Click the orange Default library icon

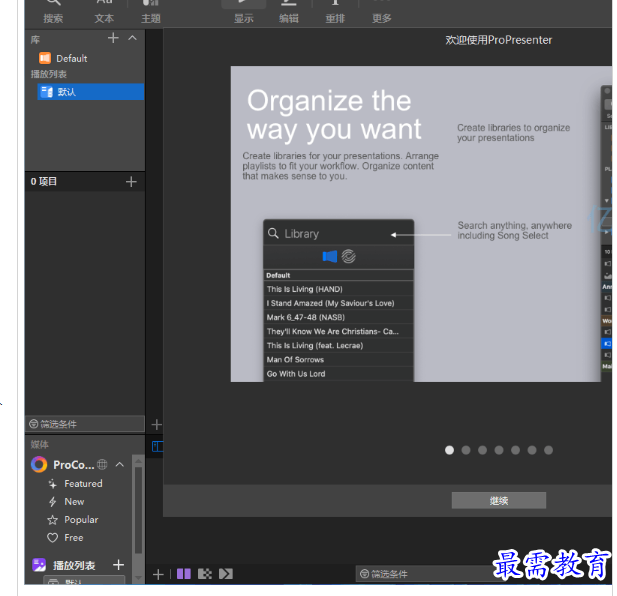[x=45, y=58]
